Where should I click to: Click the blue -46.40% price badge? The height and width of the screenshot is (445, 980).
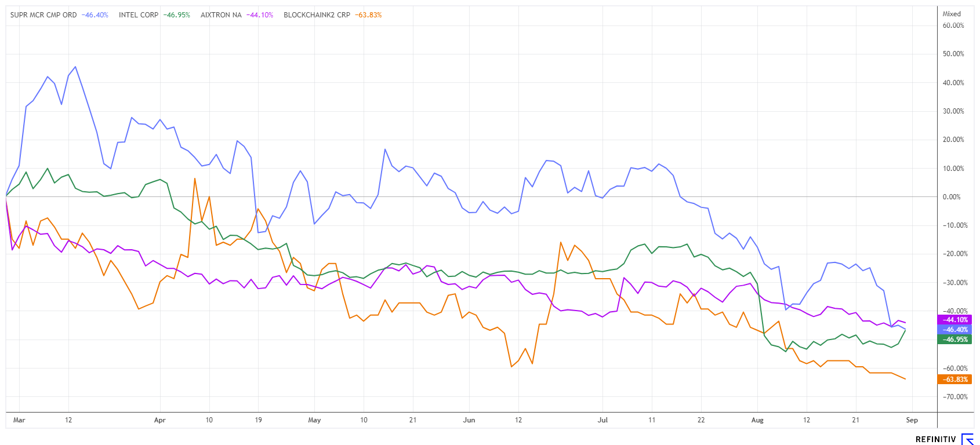955,330
